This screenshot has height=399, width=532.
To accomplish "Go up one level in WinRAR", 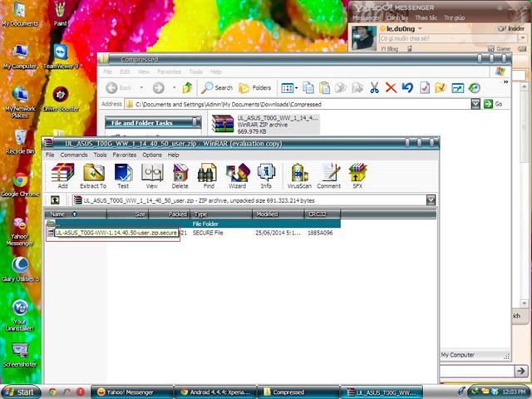I will (55, 199).
